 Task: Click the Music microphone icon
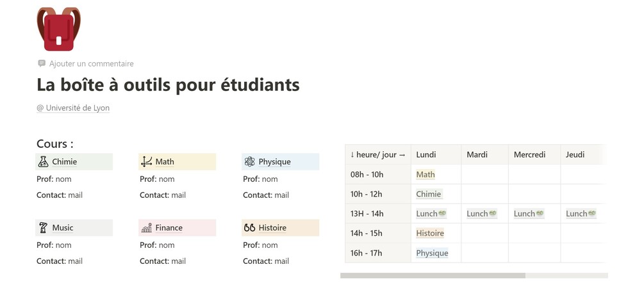pos(43,227)
